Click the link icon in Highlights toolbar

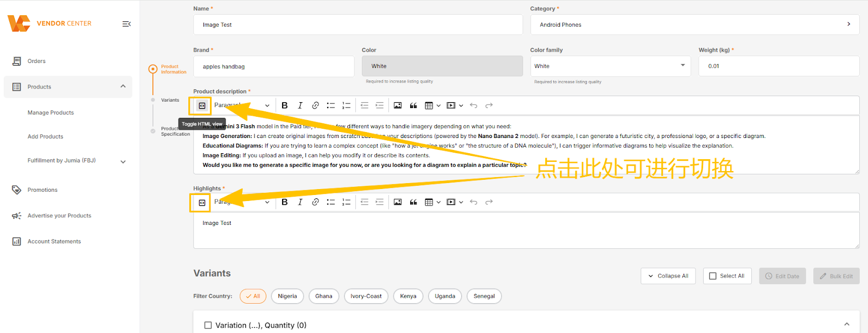(x=315, y=202)
